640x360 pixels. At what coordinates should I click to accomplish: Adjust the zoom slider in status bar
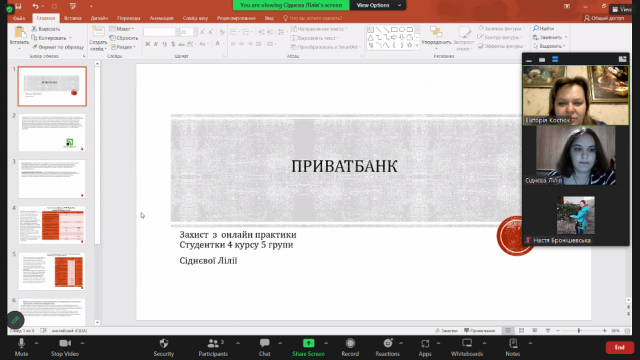[578, 331]
